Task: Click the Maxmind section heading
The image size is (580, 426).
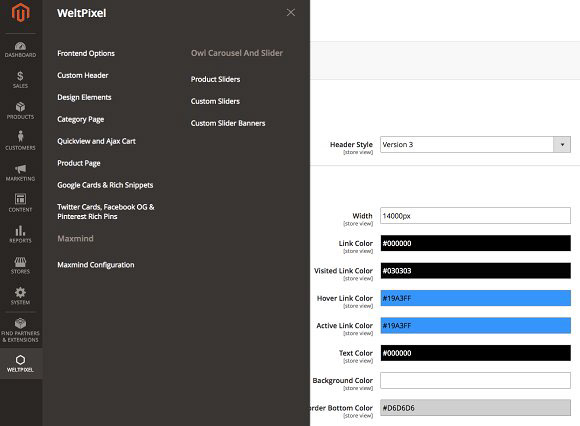Action: tap(75, 239)
